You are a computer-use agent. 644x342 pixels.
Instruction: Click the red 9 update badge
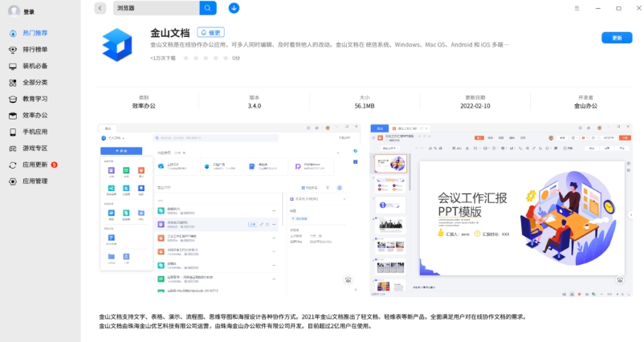55,165
